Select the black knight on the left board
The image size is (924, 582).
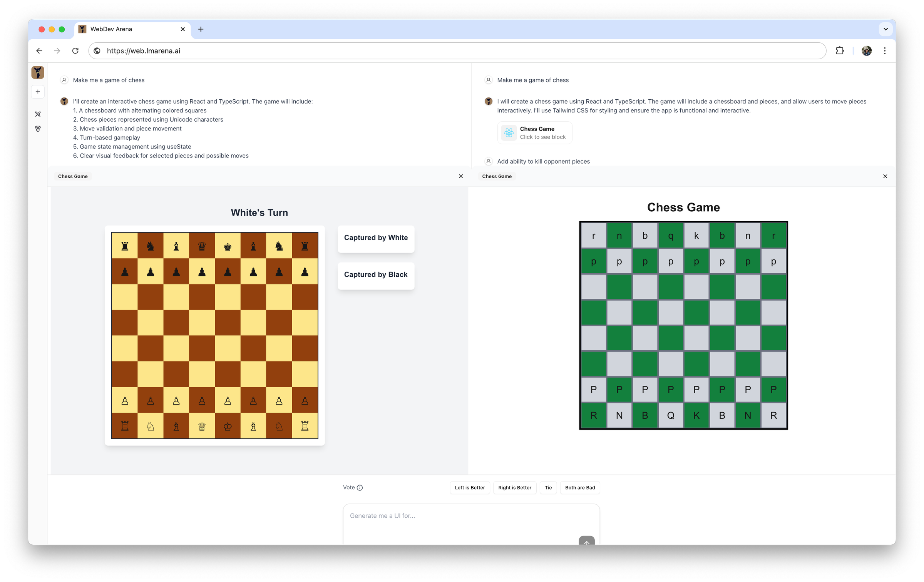click(x=150, y=245)
